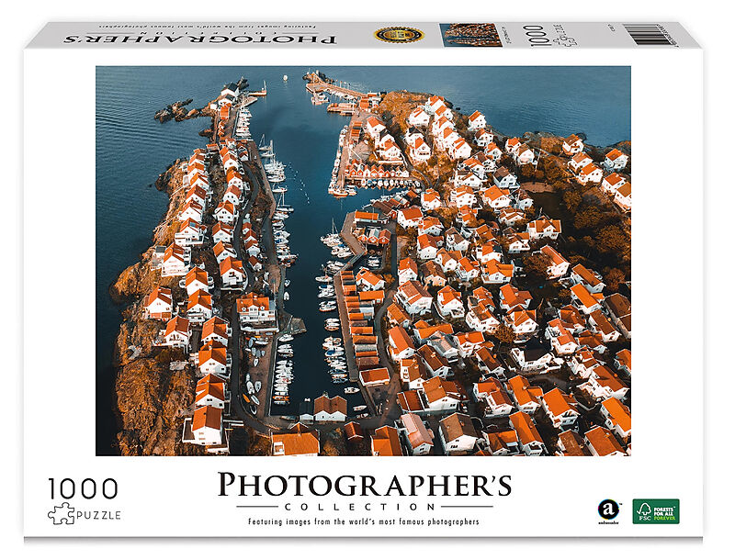Image resolution: width=735 pixels, height=560 pixels.
Task: Click the tagline about famous photographers
Action: click(x=364, y=521)
